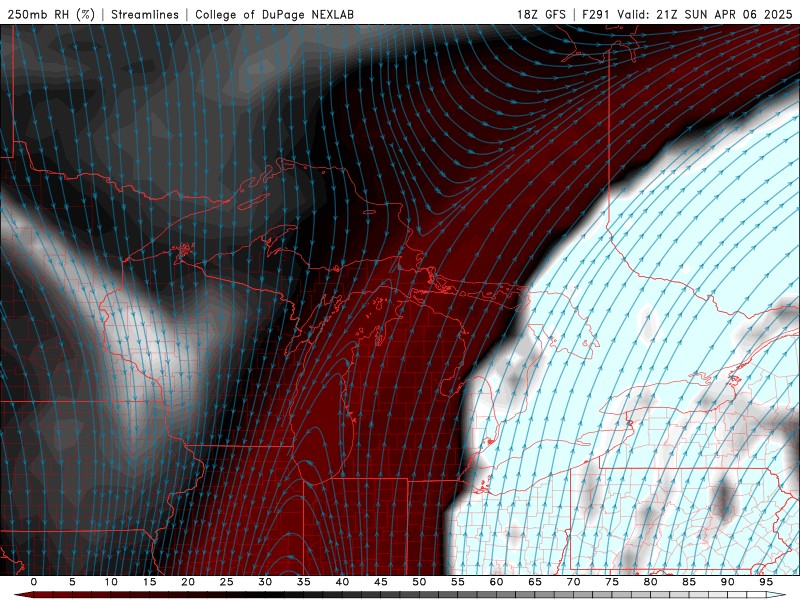Screen dimensions: 800x600
Task: Click the '40' color scale label
Action: point(342,582)
